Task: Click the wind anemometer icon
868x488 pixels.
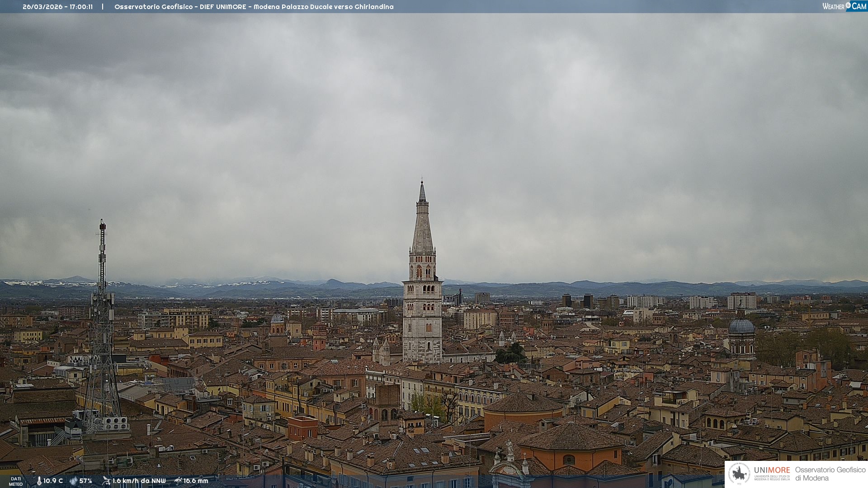Action: pos(106,481)
